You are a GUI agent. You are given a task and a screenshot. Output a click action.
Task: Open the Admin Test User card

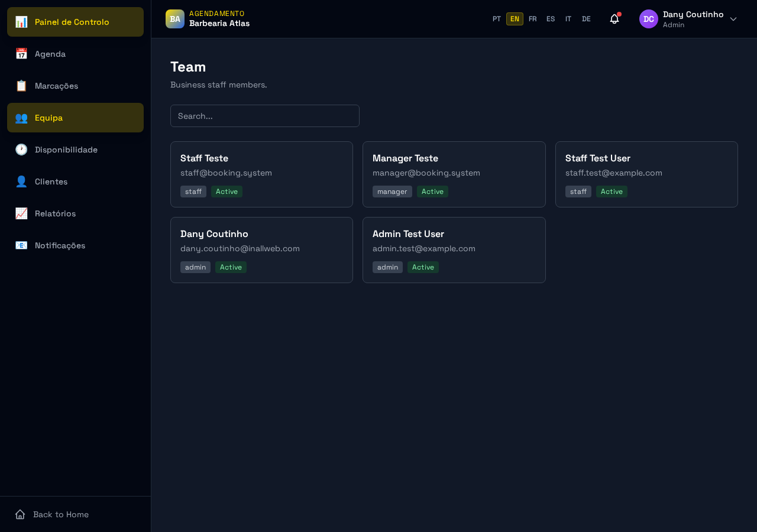click(454, 250)
